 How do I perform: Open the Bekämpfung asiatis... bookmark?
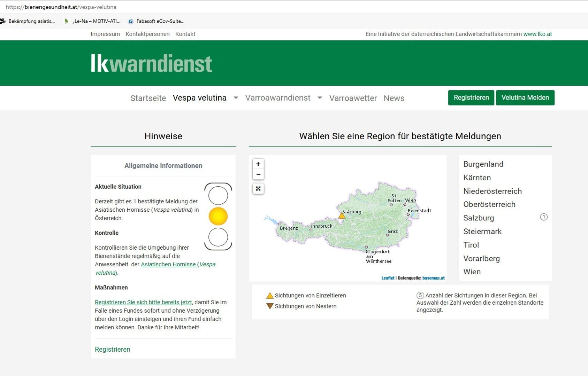pyautogui.click(x=31, y=21)
